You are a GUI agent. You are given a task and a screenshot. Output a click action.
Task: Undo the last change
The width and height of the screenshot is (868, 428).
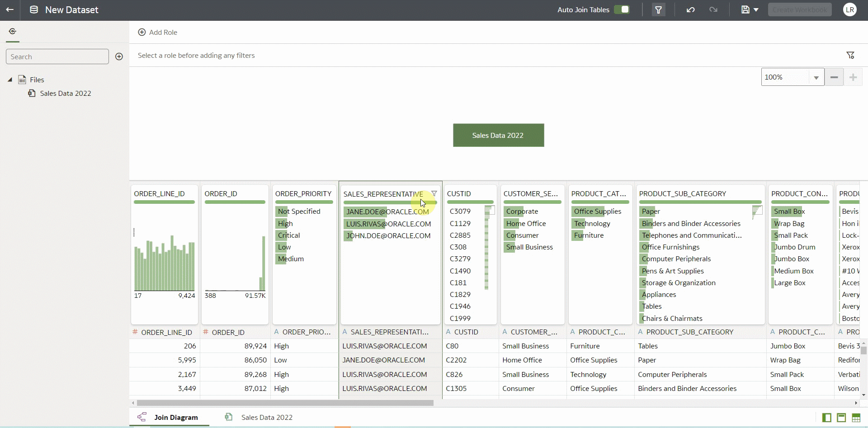[690, 9]
